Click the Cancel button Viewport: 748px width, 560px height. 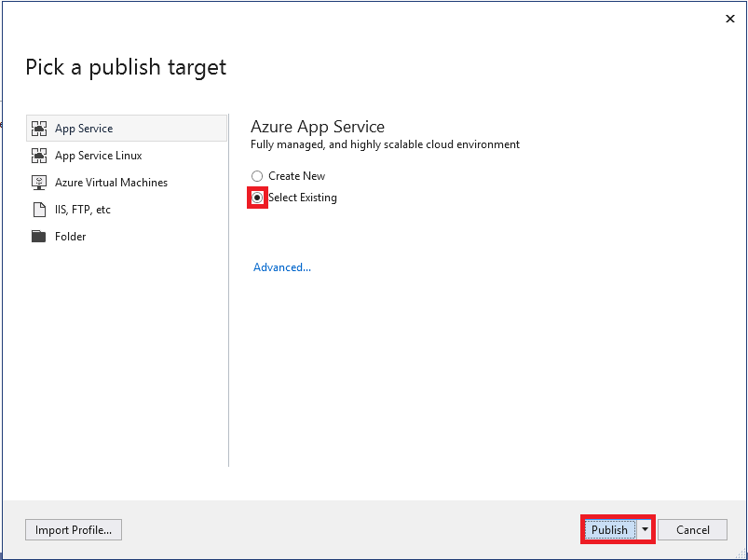[x=693, y=530]
